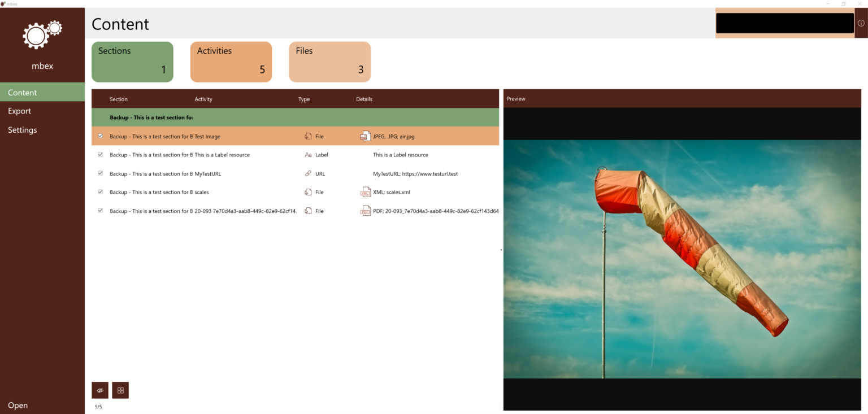Click the info icon at top right

point(861,23)
